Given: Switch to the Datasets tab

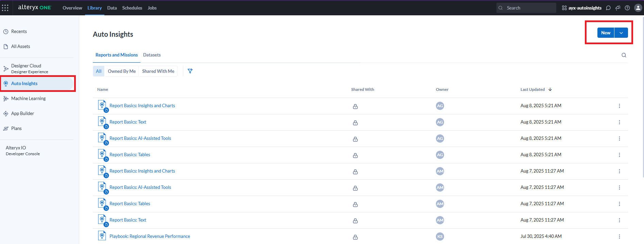Looking at the screenshot, I should click(152, 55).
